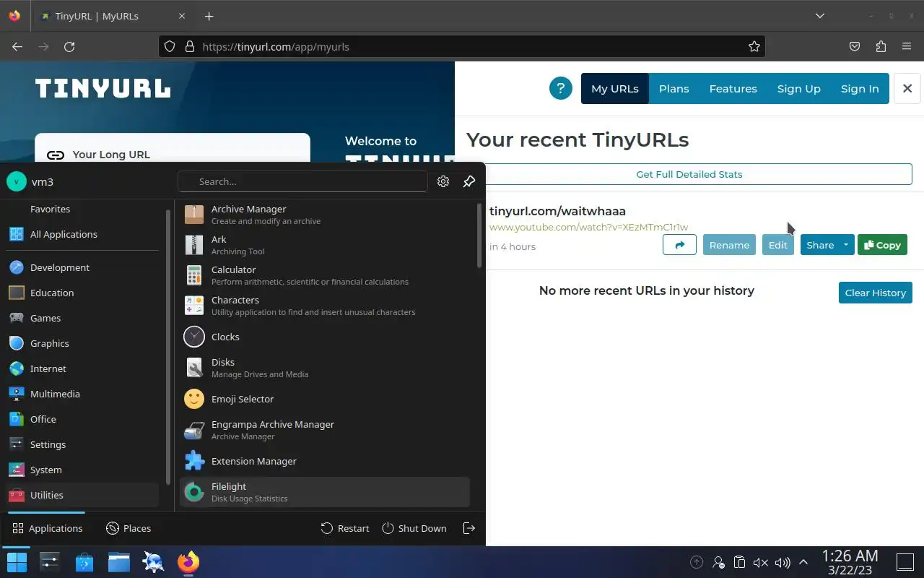This screenshot has width=924, height=578.
Task: Edit the waitwhaaa TinyURL
Action: click(x=778, y=245)
